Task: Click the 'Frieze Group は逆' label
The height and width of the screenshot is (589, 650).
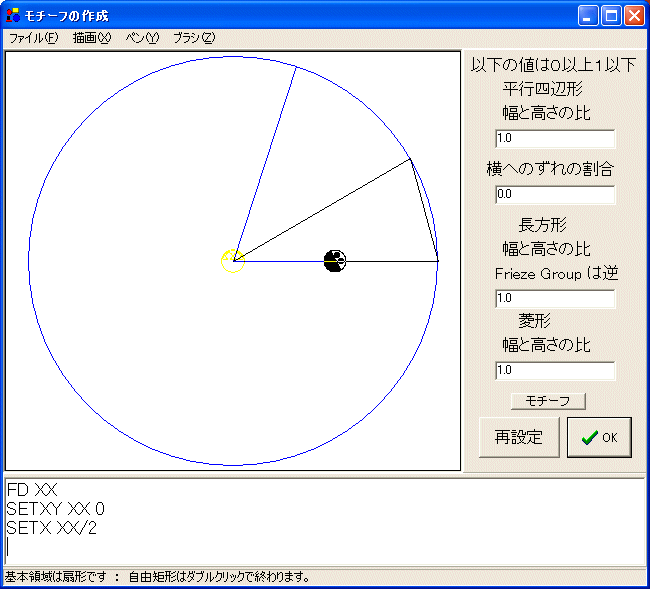Action: [556, 274]
